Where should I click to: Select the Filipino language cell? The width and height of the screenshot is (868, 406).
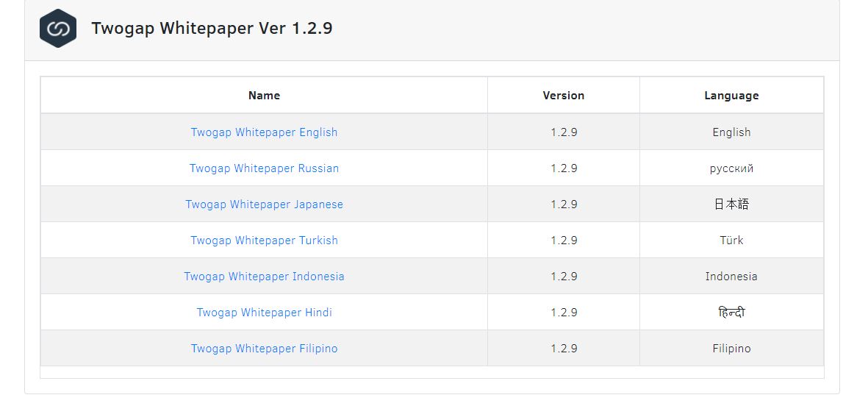tap(731, 349)
